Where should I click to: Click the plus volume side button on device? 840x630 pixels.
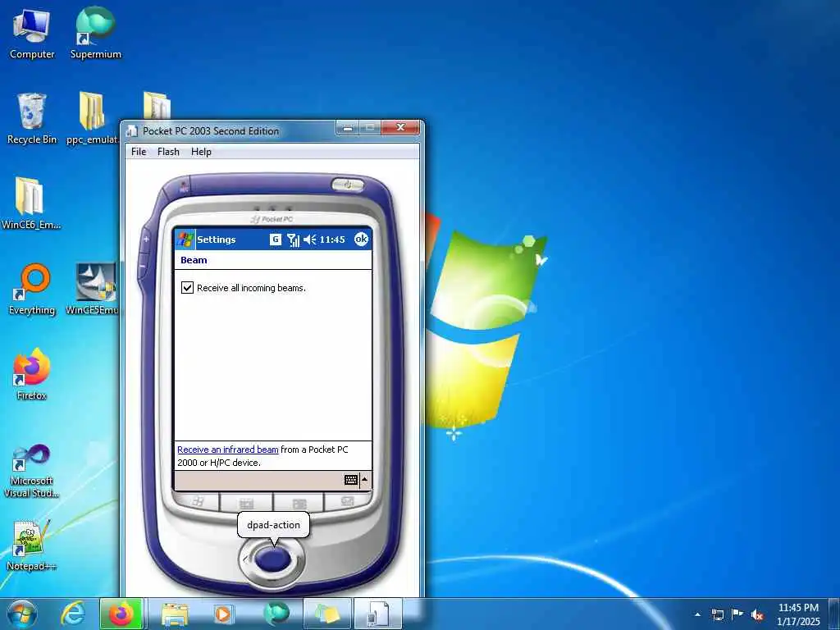(146, 240)
